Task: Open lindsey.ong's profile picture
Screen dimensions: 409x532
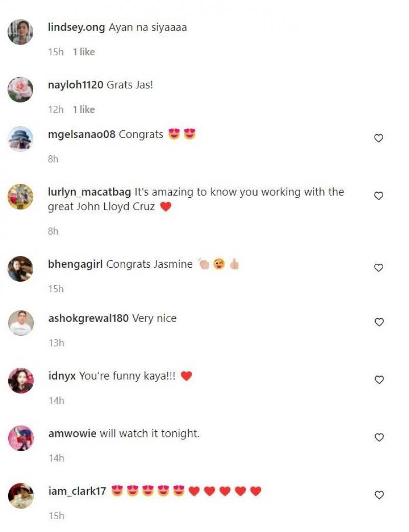Action: (20, 32)
